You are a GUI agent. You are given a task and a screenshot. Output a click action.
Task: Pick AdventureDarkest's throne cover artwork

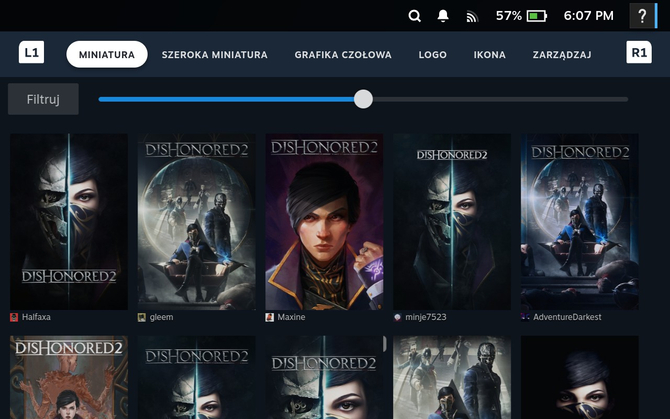(x=580, y=222)
